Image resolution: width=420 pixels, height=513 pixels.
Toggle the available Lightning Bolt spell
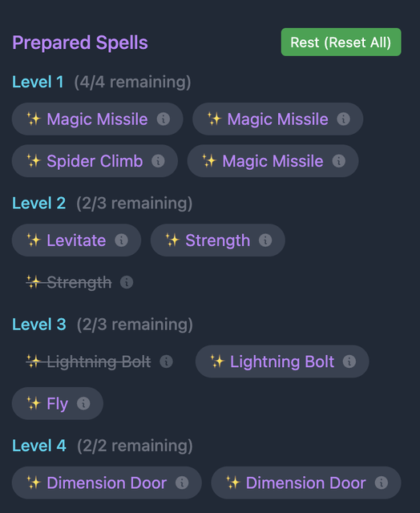[x=282, y=362]
